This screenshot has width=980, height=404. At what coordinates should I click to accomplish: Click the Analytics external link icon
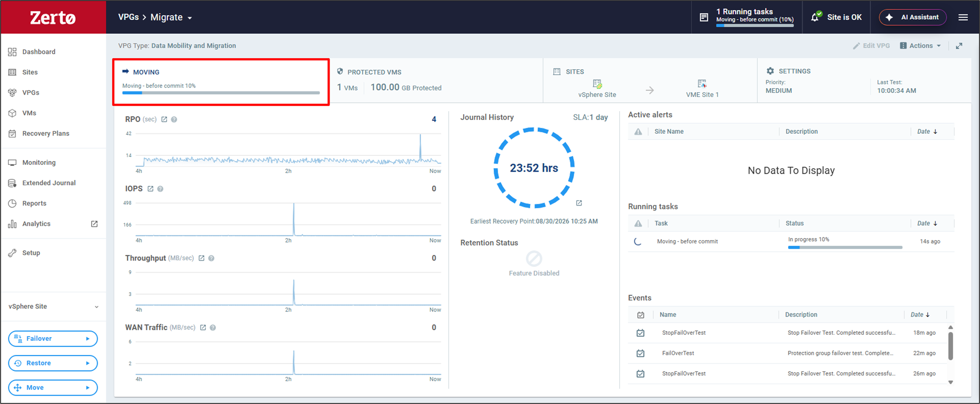pos(94,224)
